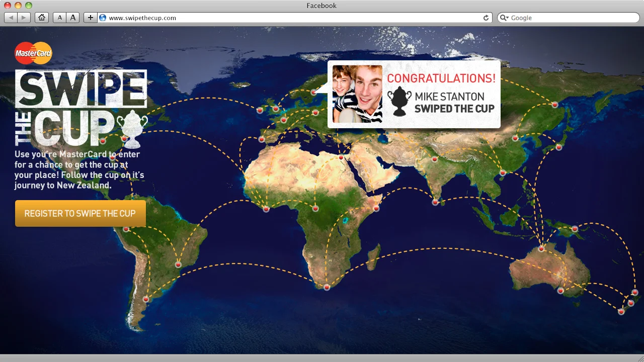Select the map marker in Argentina
This screenshot has width=644, height=362.
(146, 299)
